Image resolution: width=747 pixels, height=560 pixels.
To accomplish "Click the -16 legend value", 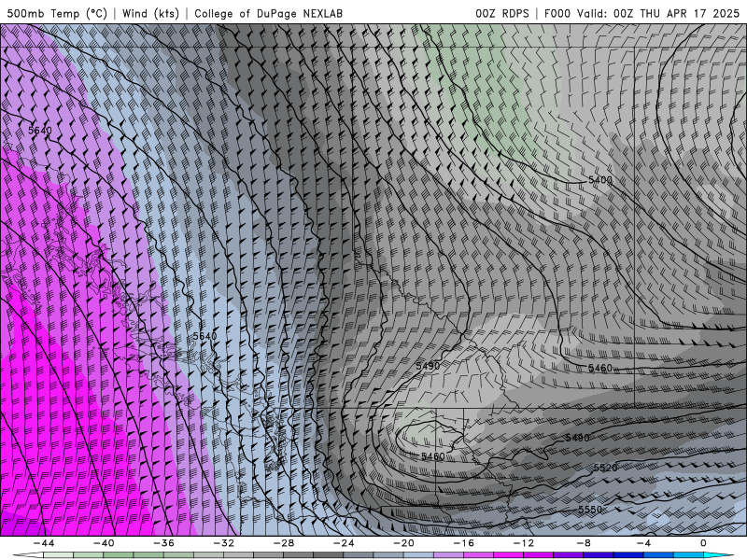I will pyautogui.click(x=463, y=543).
